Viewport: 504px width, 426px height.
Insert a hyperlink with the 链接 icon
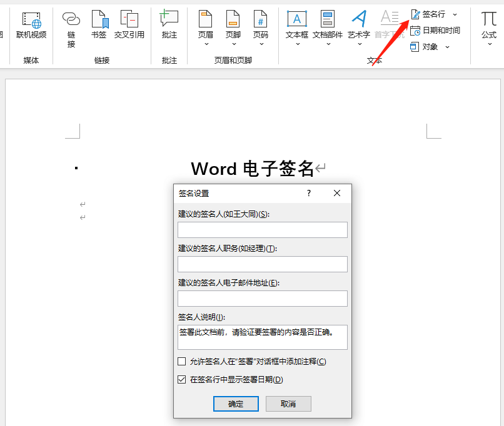pyautogui.click(x=71, y=20)
